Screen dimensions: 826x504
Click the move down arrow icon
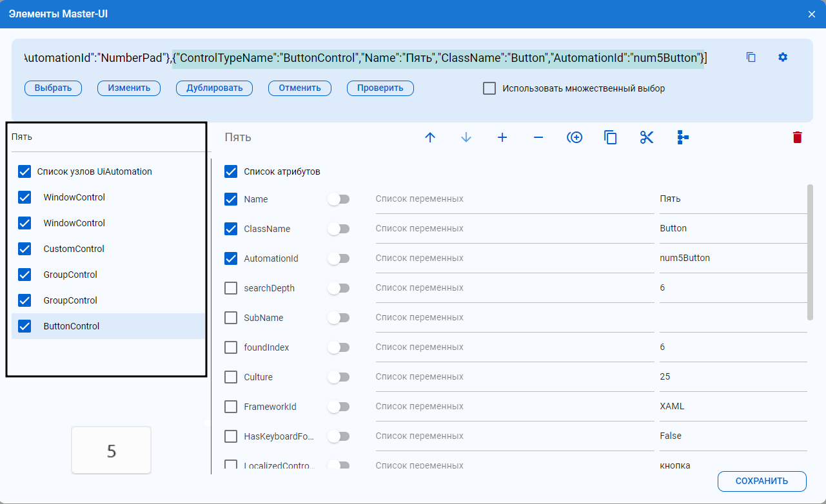point(466,137)
